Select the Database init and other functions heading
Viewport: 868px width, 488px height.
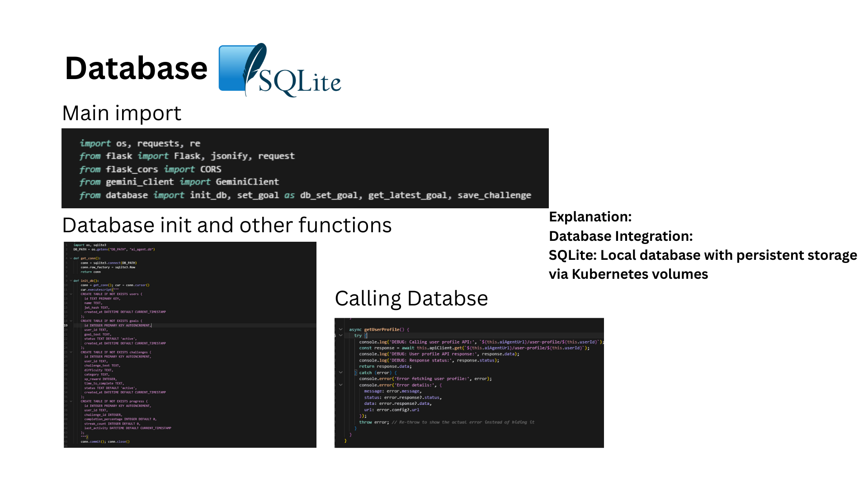point(226,225)
